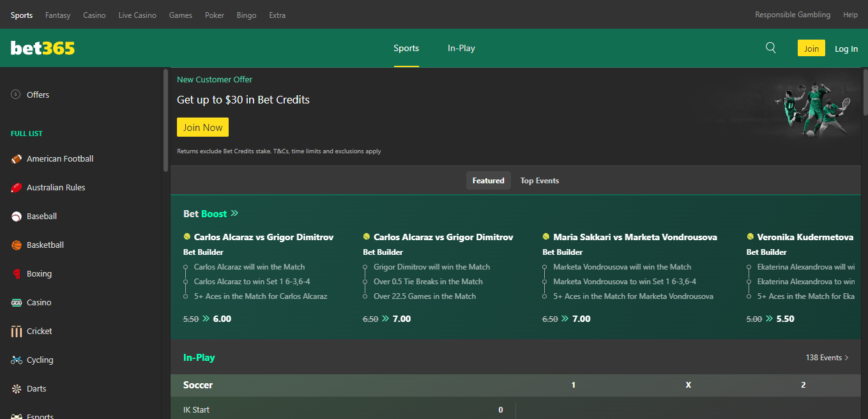Screen dimensions: 868x419
Task: Select the 7.00 odds for Dimitrov bet builder
Action: [402, 319]
